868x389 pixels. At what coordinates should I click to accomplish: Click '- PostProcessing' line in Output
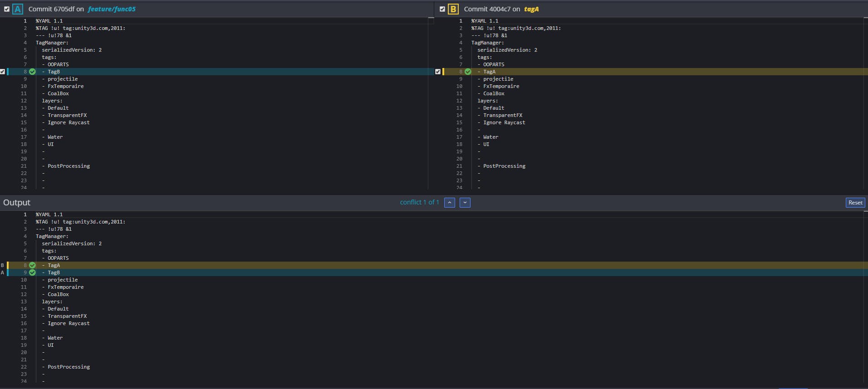pos(66,367)
